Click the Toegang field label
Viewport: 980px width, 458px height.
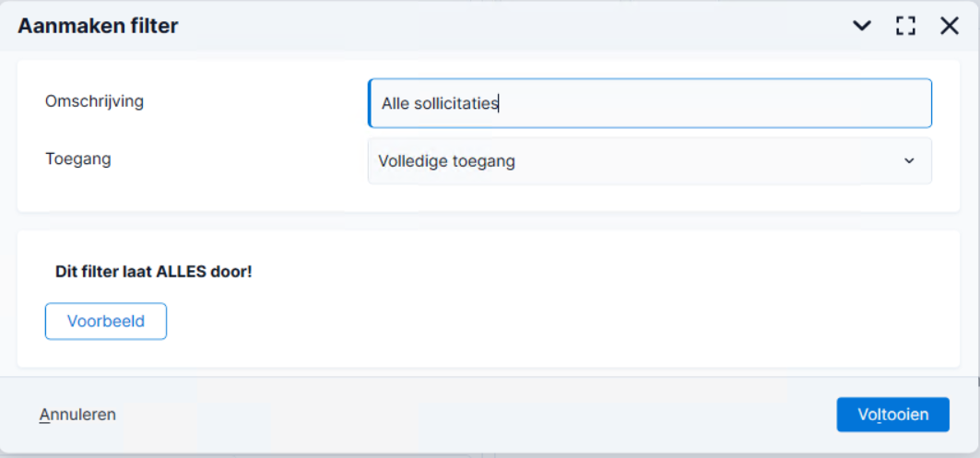coord(78,159)
